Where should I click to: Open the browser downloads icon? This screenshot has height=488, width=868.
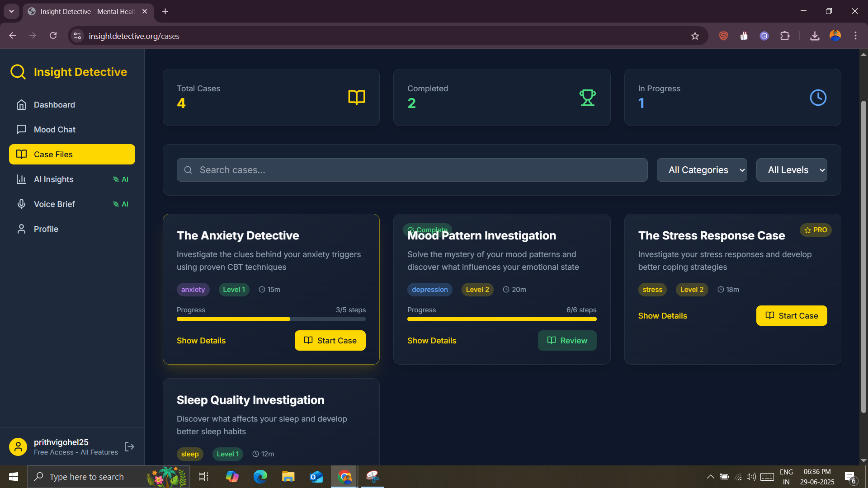815,36
